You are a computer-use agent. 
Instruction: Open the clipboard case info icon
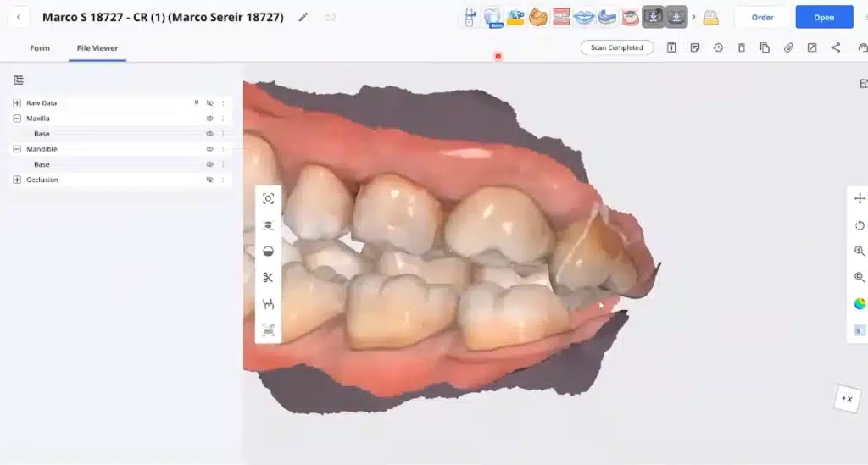pyautogui.click(x=671, y=47)
